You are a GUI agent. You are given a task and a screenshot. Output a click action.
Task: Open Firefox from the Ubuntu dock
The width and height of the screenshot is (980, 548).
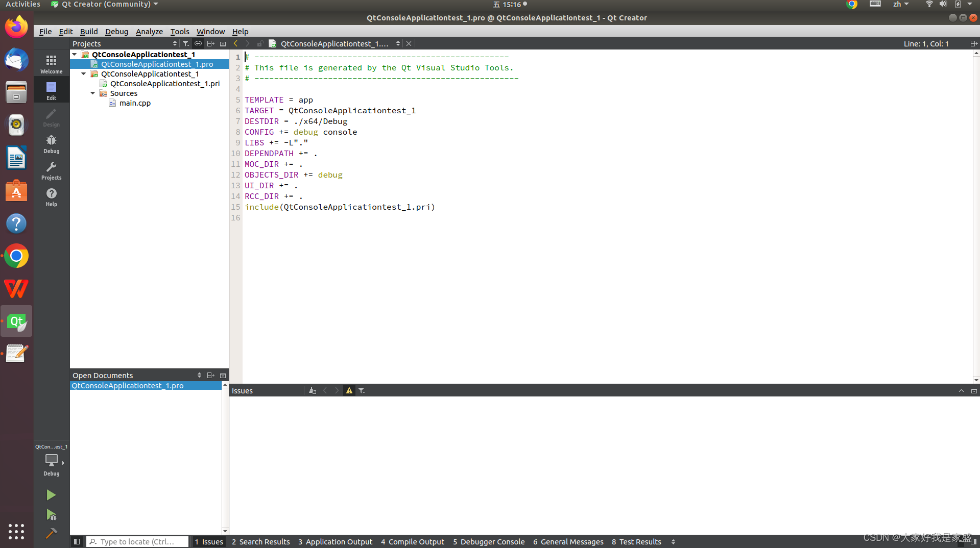(16, 27)
